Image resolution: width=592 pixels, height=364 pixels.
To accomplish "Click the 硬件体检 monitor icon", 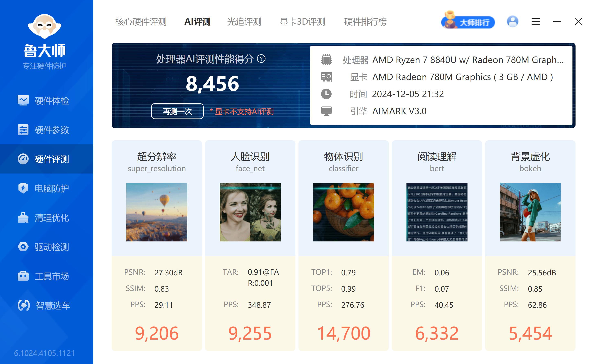I will (23, 100).
